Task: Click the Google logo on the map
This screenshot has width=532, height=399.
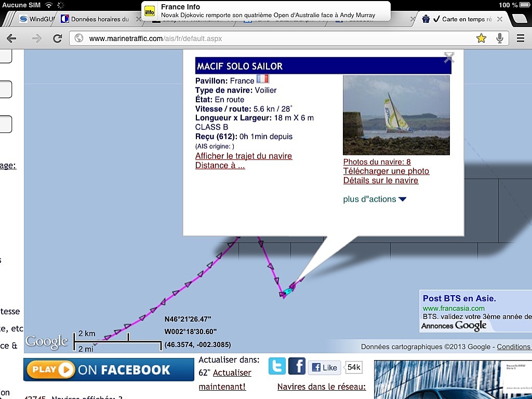Action: pyautogui.click(x=47, y=342)
